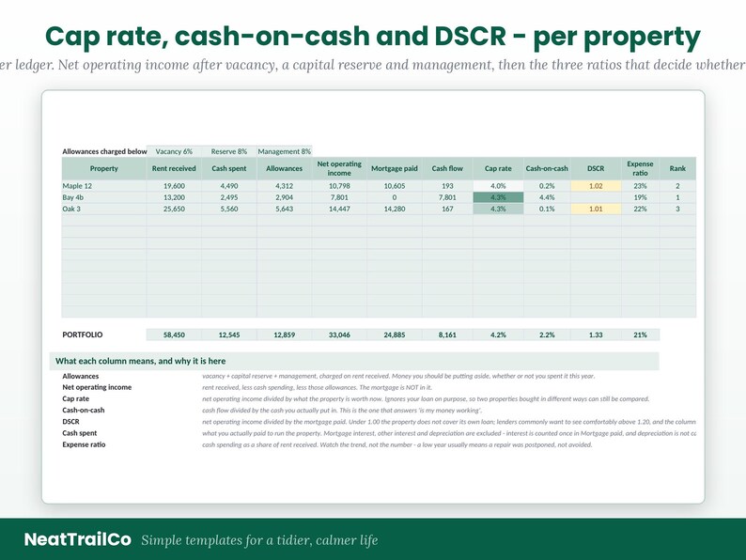Click Oak 3 allowances 5,643
Viewport: 746px width, 560px height.
pyautogui.click(x=284, y=209)
